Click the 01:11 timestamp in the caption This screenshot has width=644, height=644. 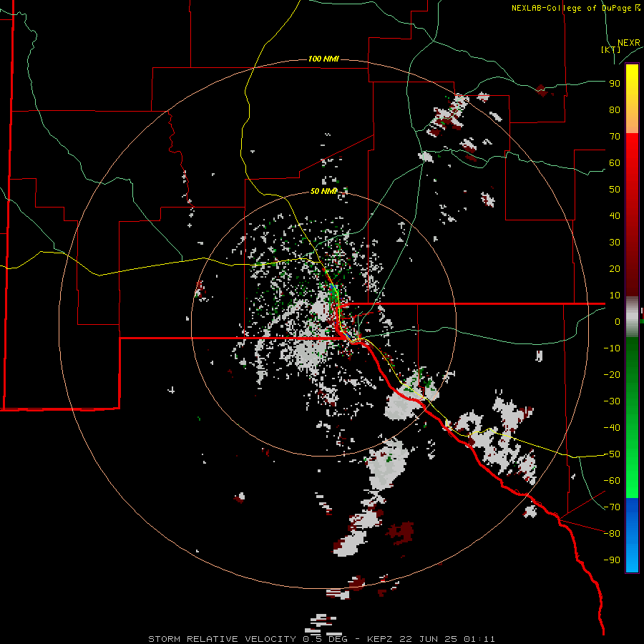479,639
